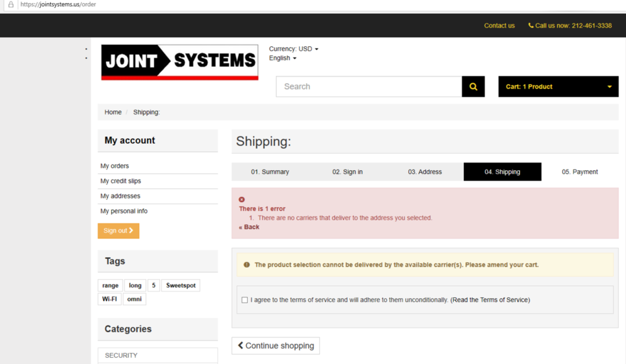This screenshot has width=626, height=364.
Task: Select the Sweetspot tag
Action: 180,285
